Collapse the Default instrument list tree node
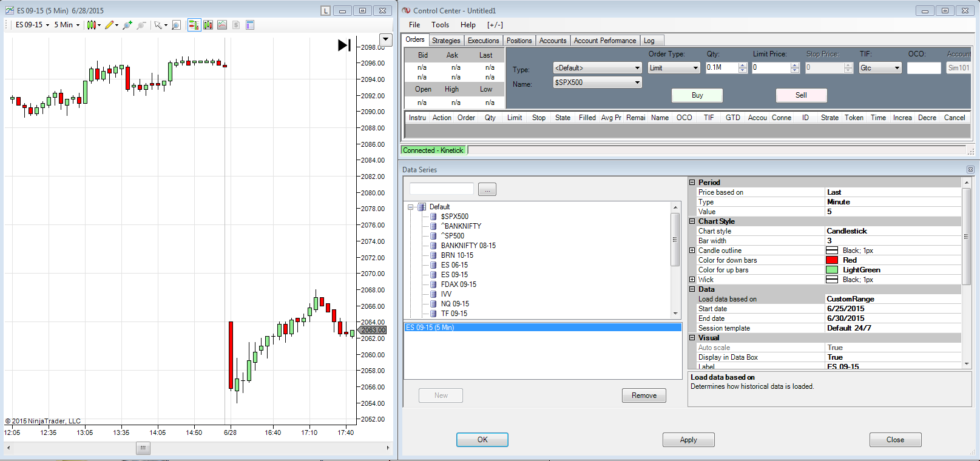Viewport: 980px width, 461px height. click(x=411, y=207)
